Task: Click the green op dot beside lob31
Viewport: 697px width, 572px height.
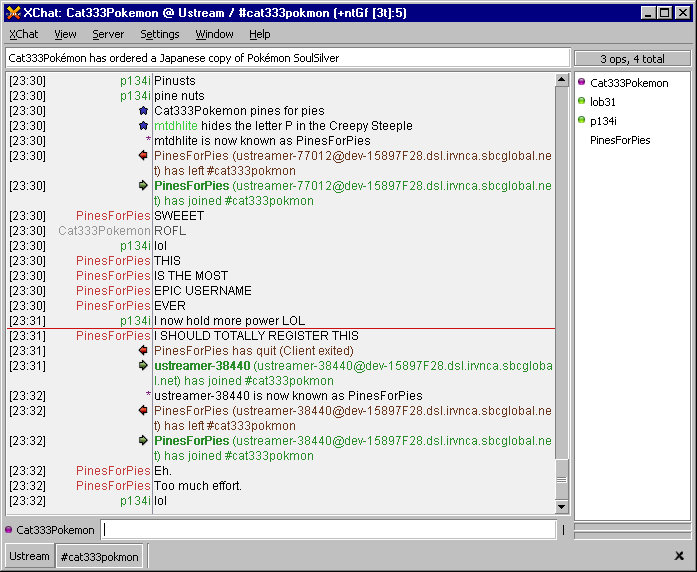Action: pyautogui.click(x=581, y=101)
